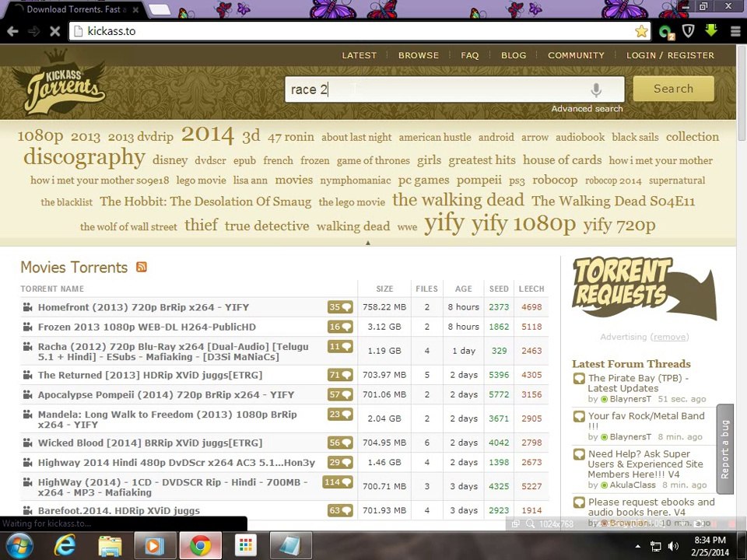Open the 114 comments bubble for HighWay 1CD
747x560 pixels.
point(338,482)
